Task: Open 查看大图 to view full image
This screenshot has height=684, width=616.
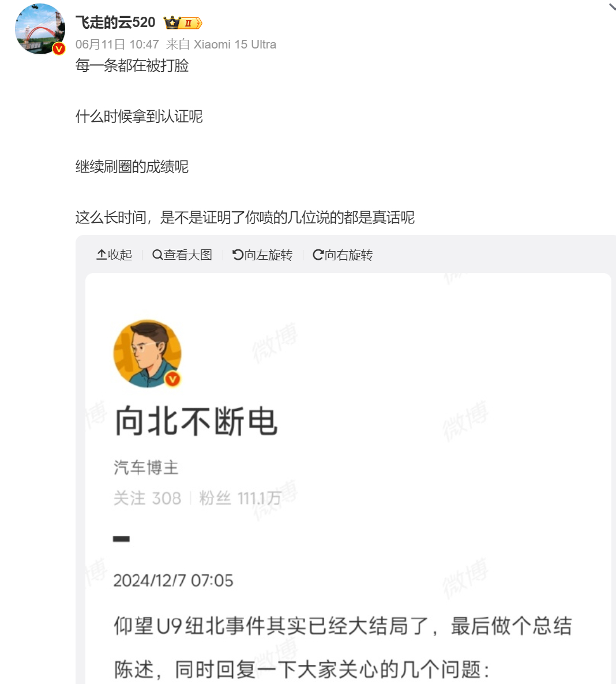Action: click(182, 255)
